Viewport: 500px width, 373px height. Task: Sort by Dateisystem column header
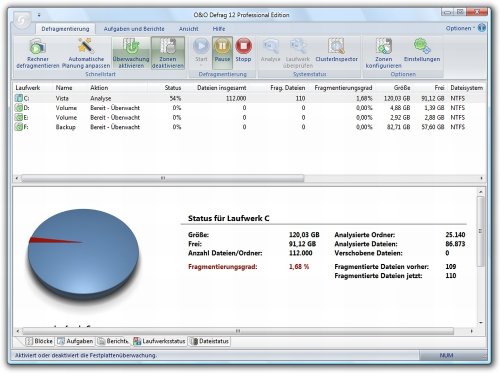[466, 88]
